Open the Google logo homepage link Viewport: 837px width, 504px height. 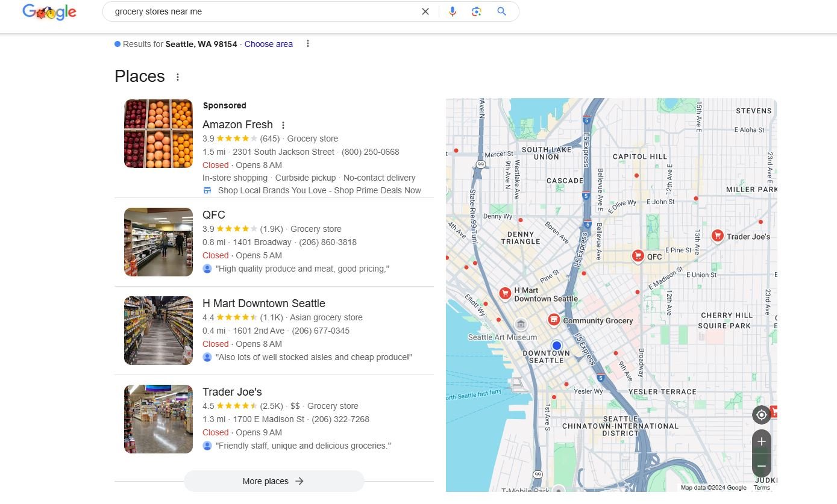click(x=49, y=11)
